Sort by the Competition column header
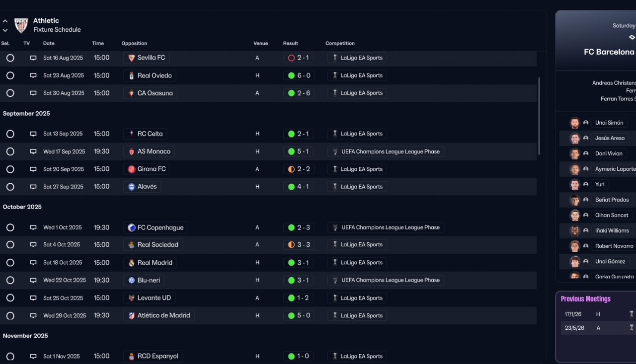Viewport: 636px width, 364px height. [x=340, y=44]
